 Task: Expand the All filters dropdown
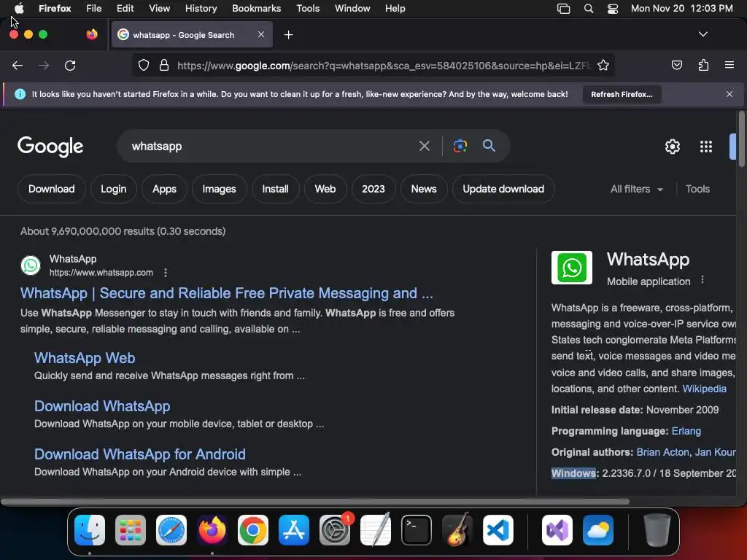(x=636, y=189)
